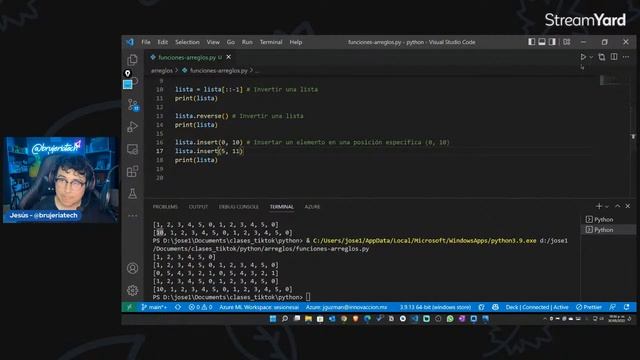Split the editor right

[x=614, y=57]
